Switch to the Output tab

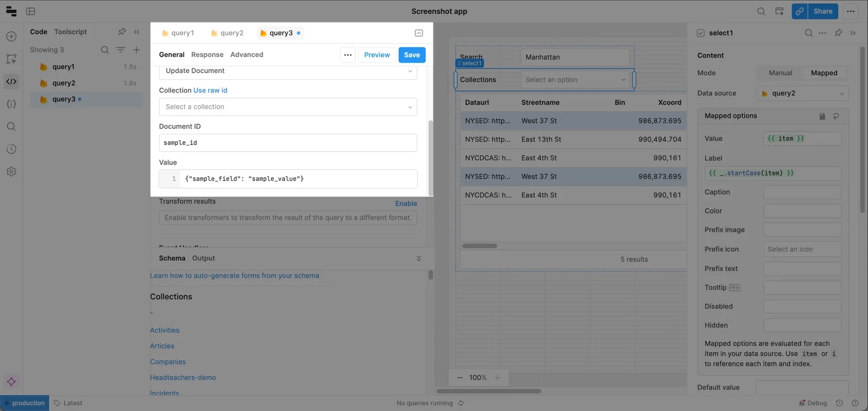203,258
